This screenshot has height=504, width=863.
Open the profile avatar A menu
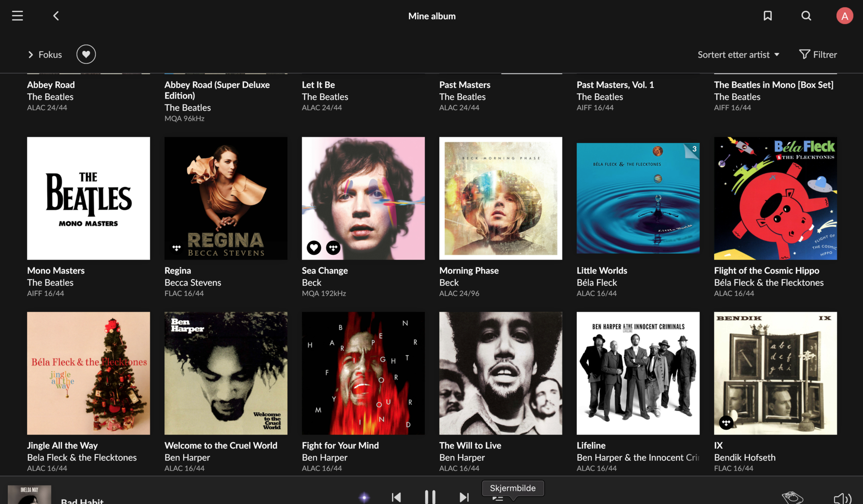point(845,16)
